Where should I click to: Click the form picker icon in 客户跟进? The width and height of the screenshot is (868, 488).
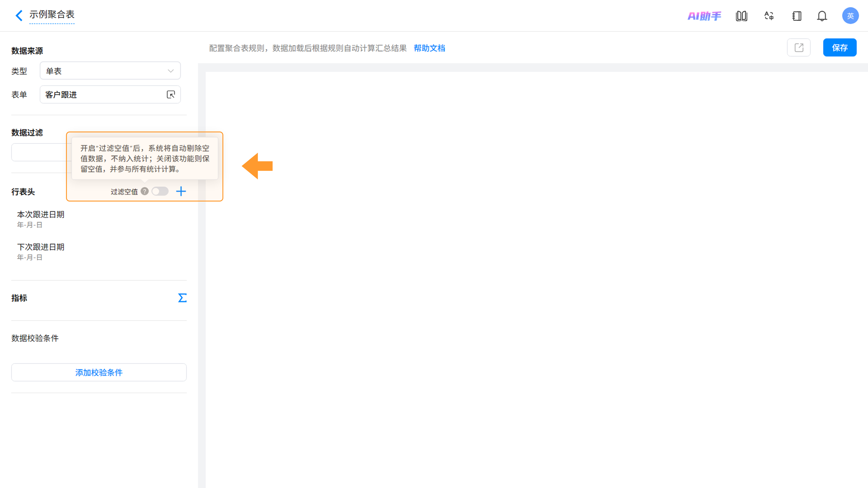click(171, 95)
